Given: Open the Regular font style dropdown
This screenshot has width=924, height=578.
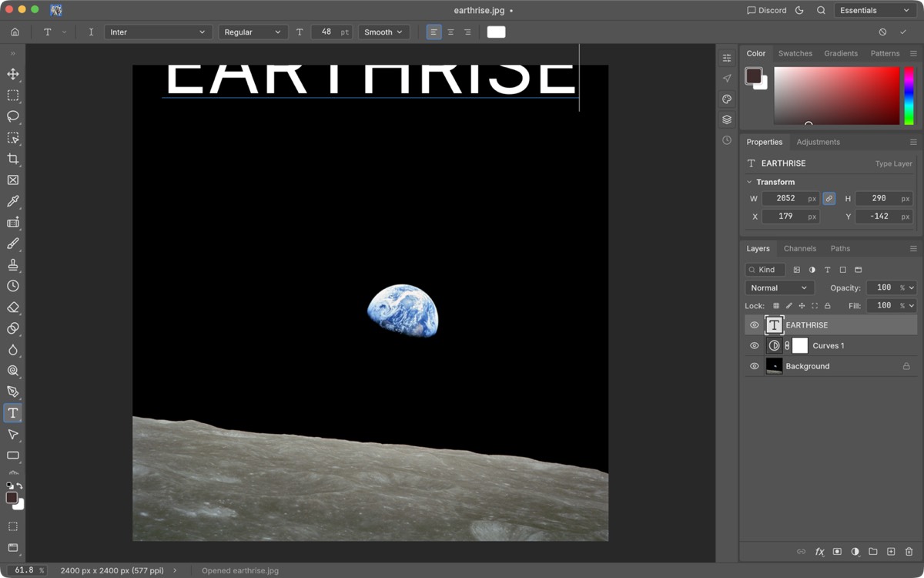Looking at the screenshot, I should tap(253, 32).
